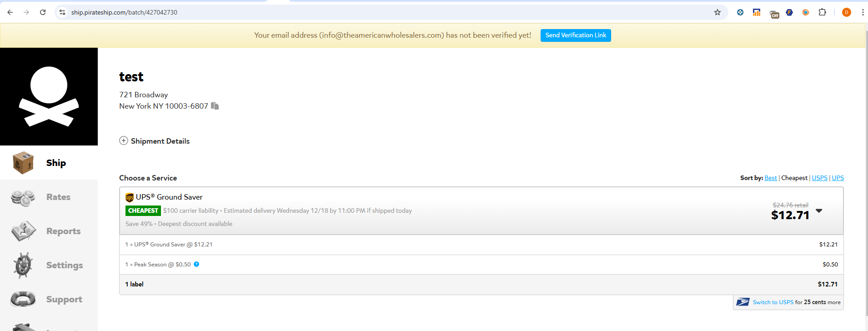Click the Settings ship wheel icon
The height and width of the screenshot is (331, 868).
[23, 265]
